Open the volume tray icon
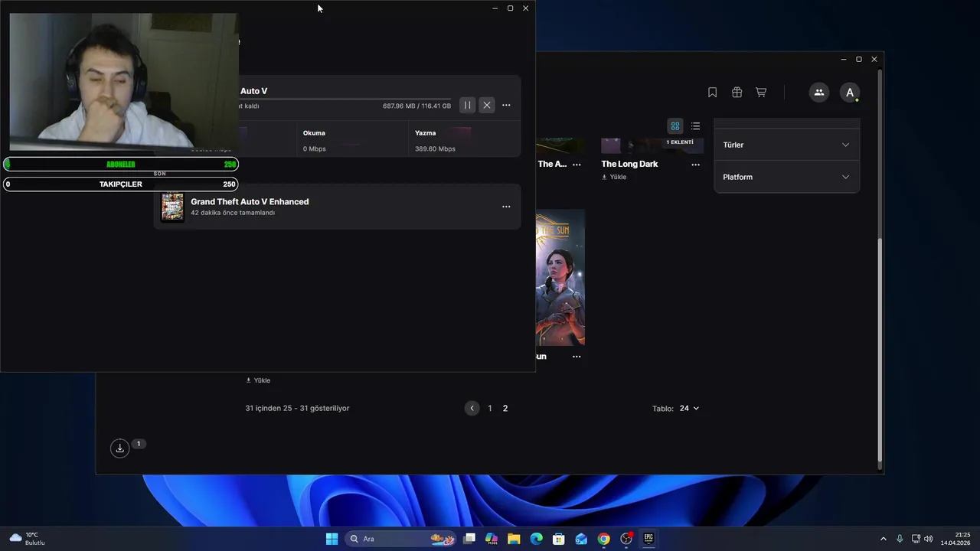Viewport: 980px width, 551px height. (x=929, y=539)
